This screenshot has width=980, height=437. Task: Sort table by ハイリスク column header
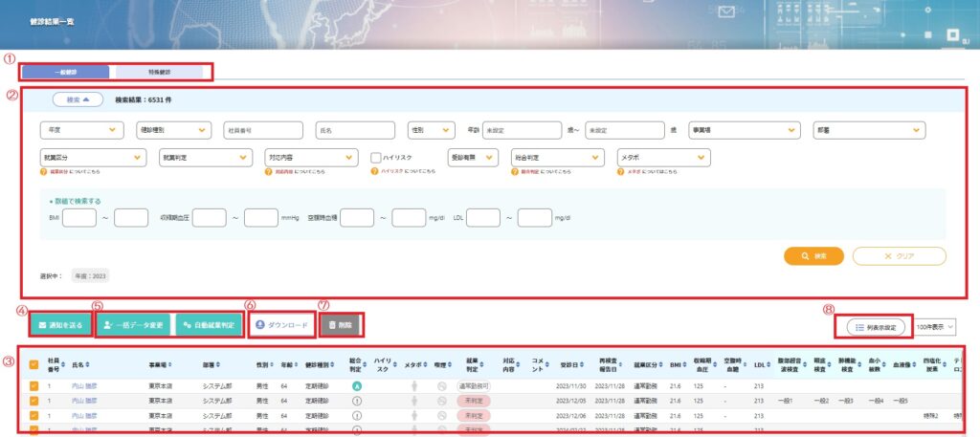pyautogui.click(x=385, y=364)
